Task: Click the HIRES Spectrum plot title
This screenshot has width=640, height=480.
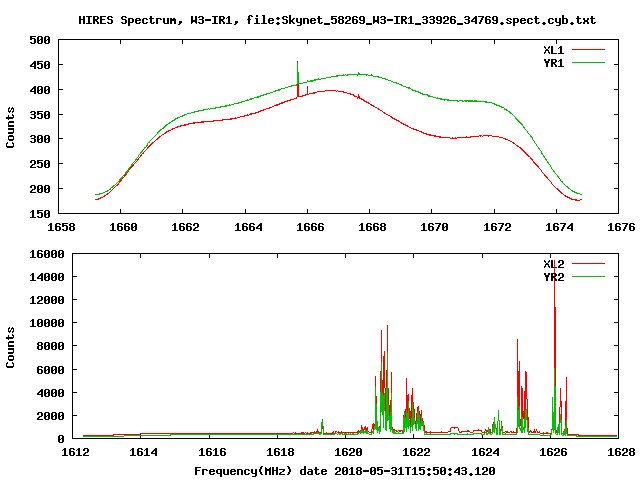Action: click(x=337, y=20)
